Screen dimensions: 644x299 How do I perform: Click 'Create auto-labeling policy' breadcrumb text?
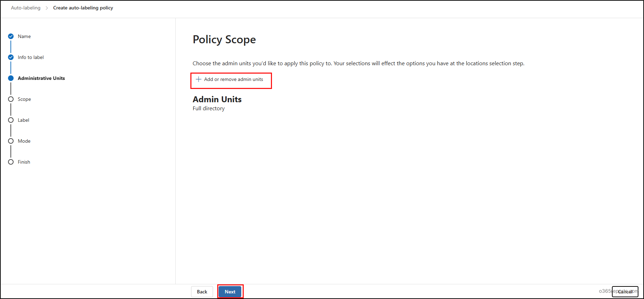(x=83, y=8)
